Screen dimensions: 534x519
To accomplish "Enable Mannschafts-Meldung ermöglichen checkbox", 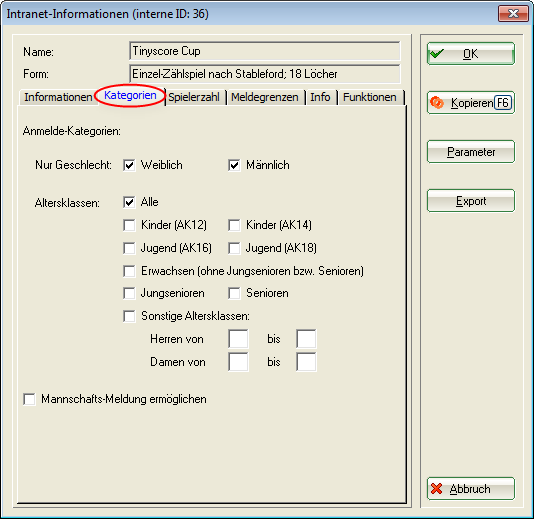I will [30, 399].
